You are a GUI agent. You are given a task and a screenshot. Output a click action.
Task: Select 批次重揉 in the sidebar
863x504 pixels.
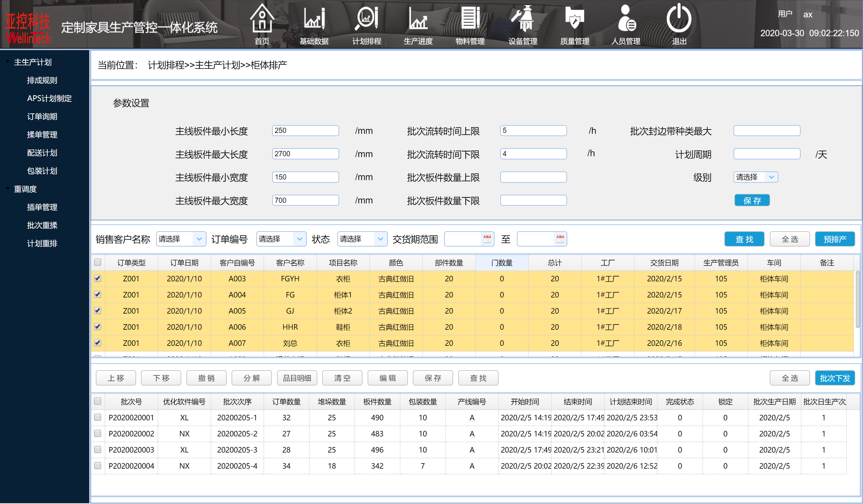[x=42, y=225]
